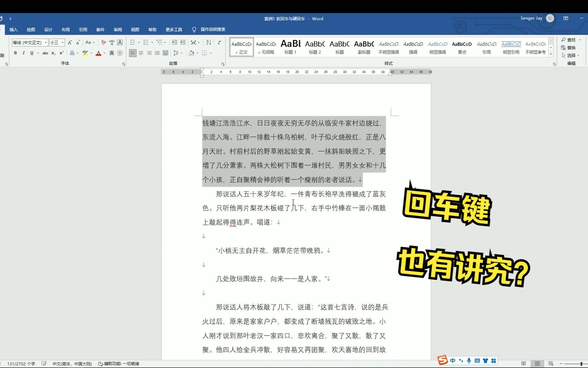Open paragraph dialog launcher

pos(223,64)
